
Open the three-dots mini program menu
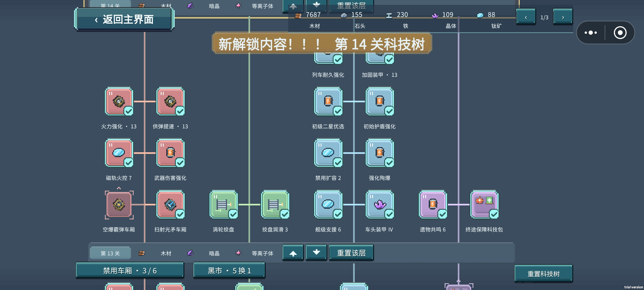click(x=591, y=32)
